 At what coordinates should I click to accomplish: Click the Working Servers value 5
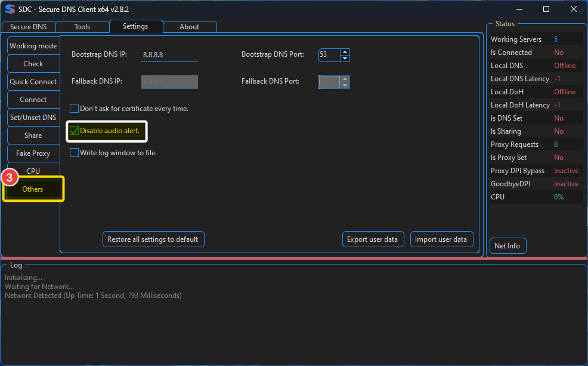point(556,39)
